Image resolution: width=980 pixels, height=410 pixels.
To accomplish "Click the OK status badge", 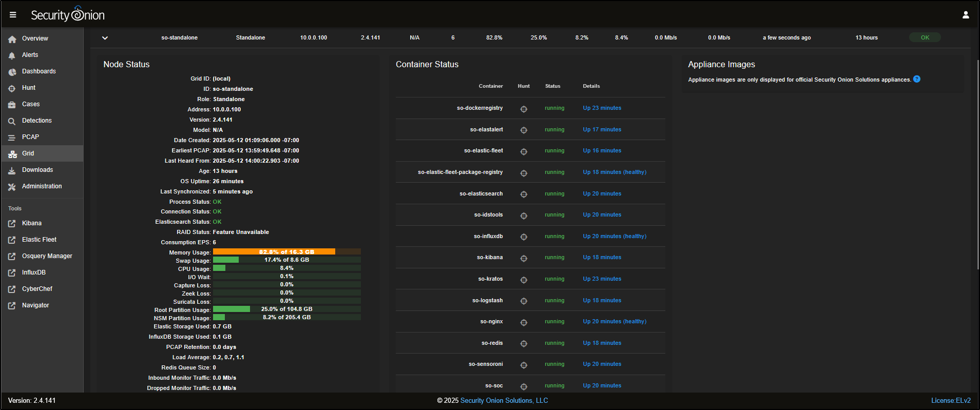I will click(925, 37).
